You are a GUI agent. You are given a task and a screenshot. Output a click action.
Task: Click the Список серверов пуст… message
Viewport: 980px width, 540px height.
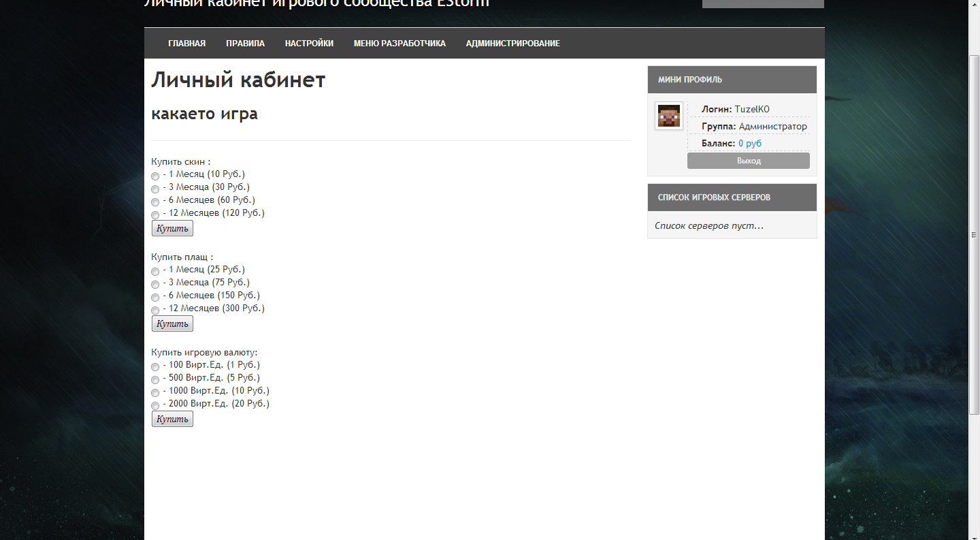pyautogui.click(x=709, y=225)
